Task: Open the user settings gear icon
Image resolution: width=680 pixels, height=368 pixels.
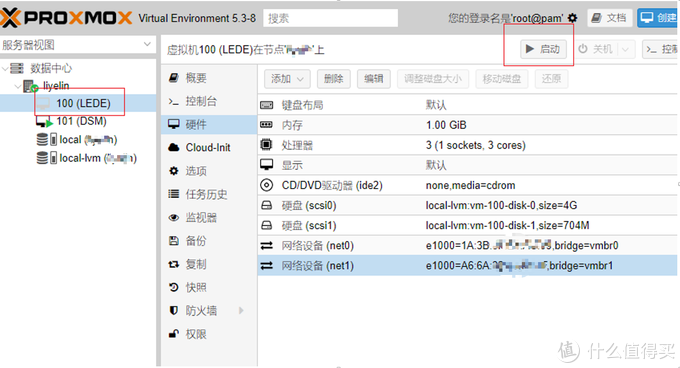Action: click(x=572, y=18)
